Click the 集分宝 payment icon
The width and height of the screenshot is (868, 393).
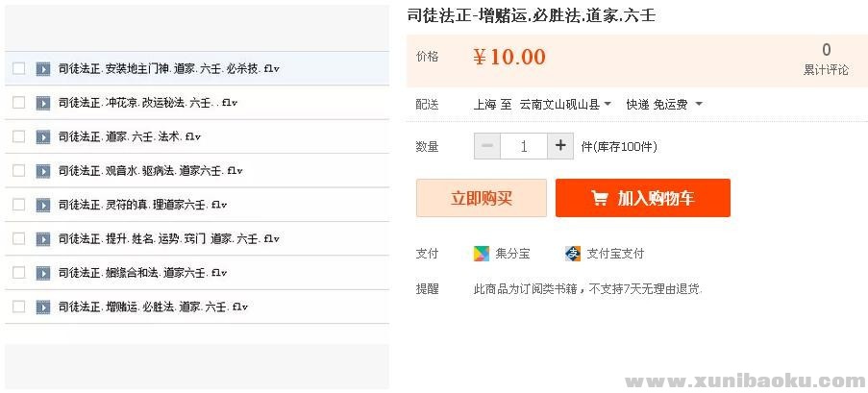click(482, 254)
